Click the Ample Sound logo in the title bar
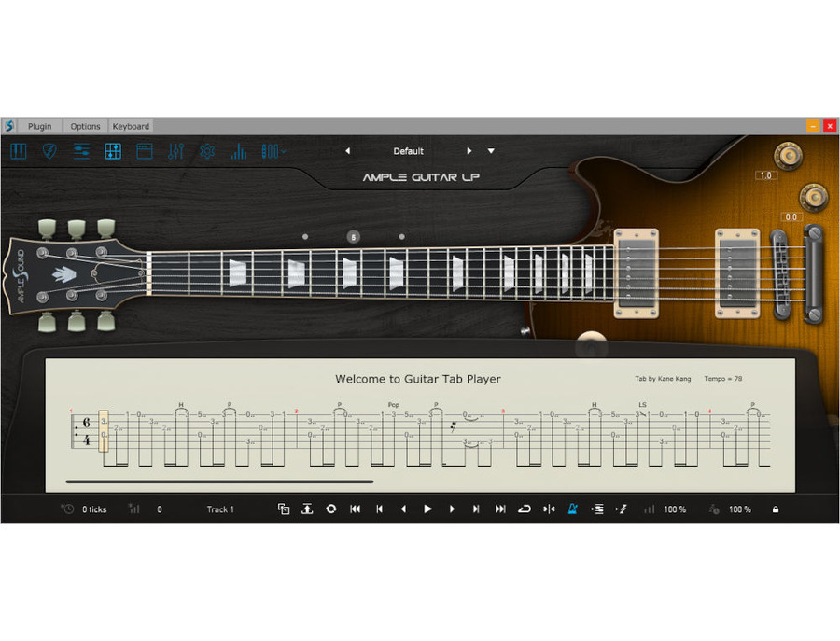 (x=9, y=126)
